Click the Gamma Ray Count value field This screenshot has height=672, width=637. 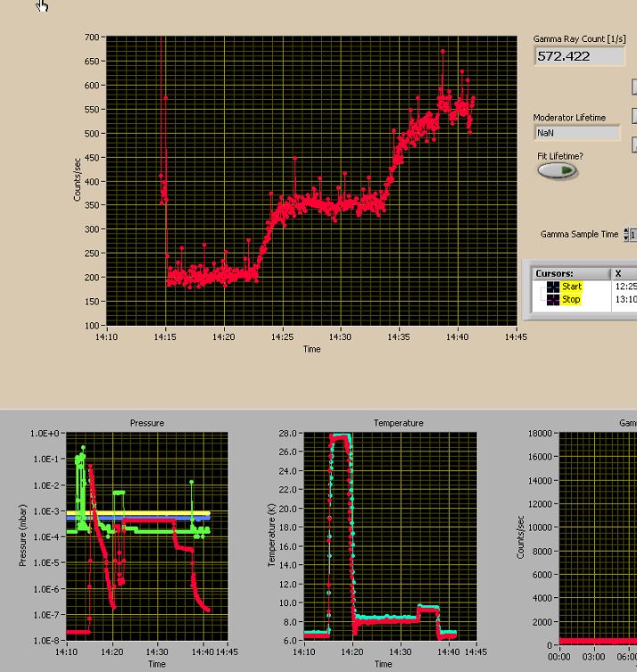[580, 56]
